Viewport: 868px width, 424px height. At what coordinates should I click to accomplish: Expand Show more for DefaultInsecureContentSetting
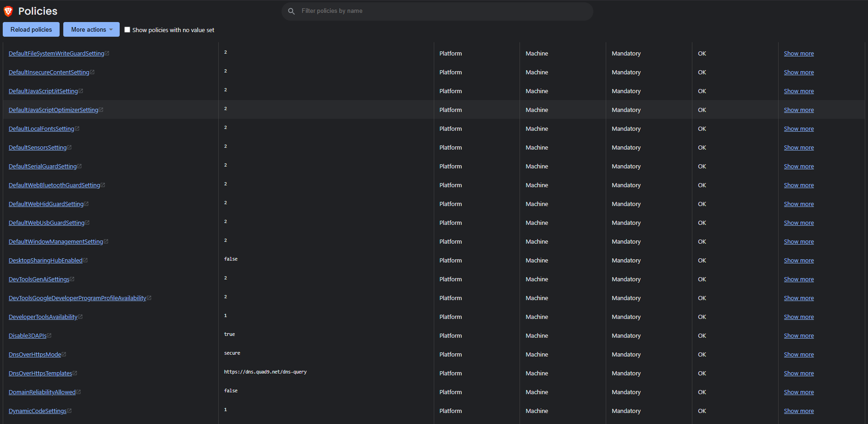(798, 73)
